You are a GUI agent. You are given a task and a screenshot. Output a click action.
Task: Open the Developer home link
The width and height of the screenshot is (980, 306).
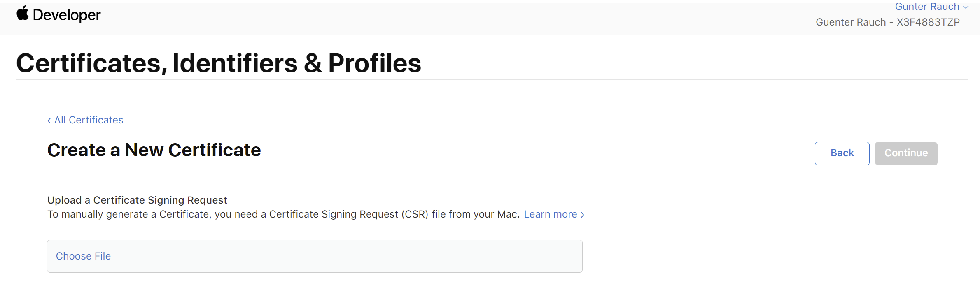coord(66,15)
